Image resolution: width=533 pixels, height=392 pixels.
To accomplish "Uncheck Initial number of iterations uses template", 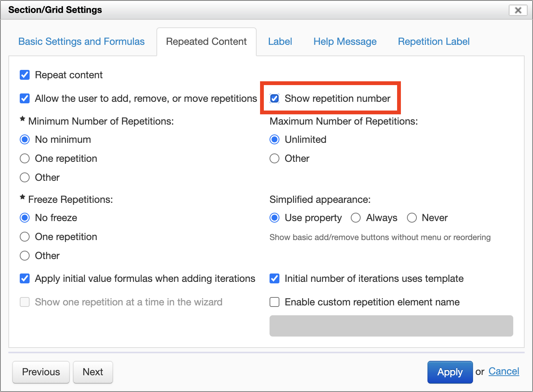I will coord(274,278).
